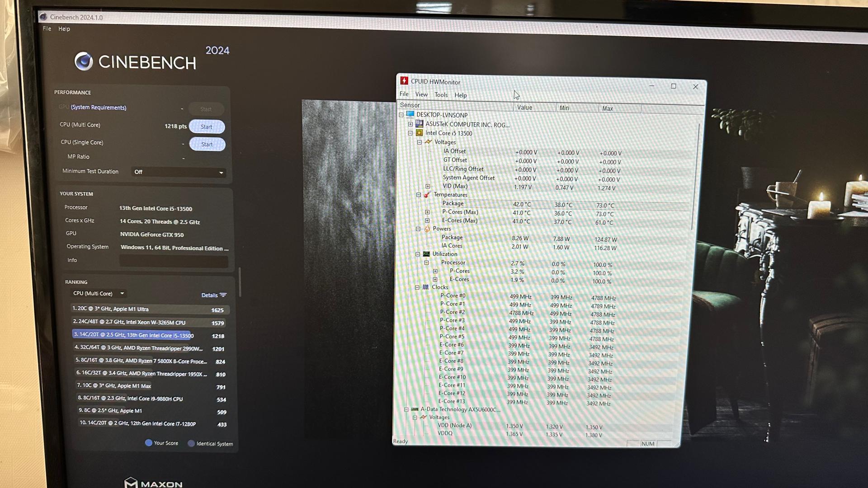The height and width of the screenshot is (488, 868).
Task: Open the Cinebench File menu
Action: tap(47, 28)
